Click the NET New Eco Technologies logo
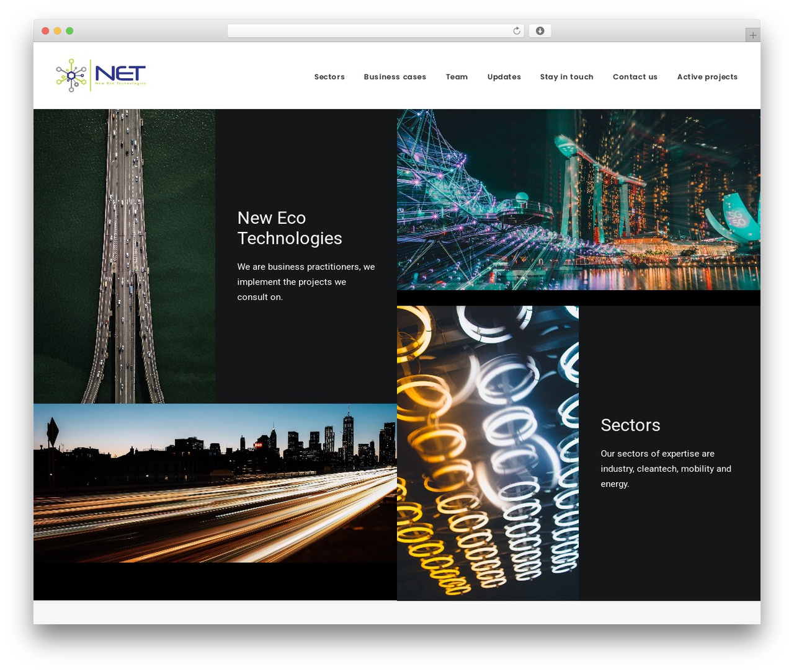 [x=101, y=76]
